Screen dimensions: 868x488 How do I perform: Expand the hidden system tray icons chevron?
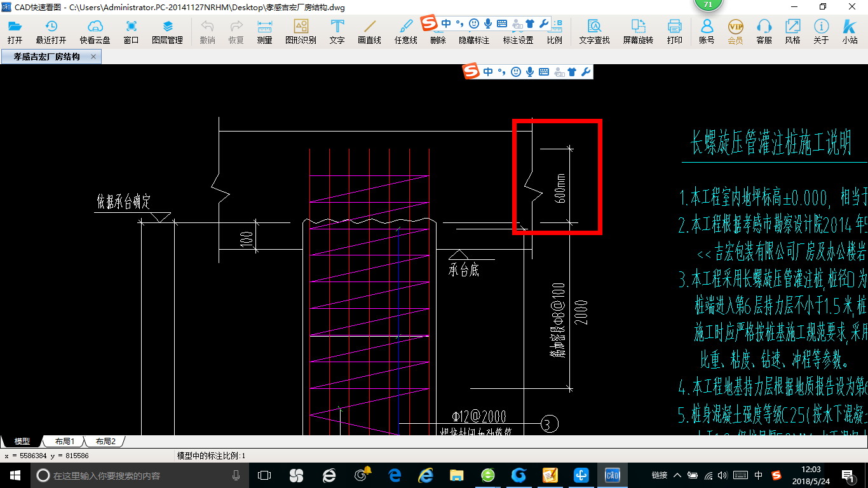tap(677, 475)
